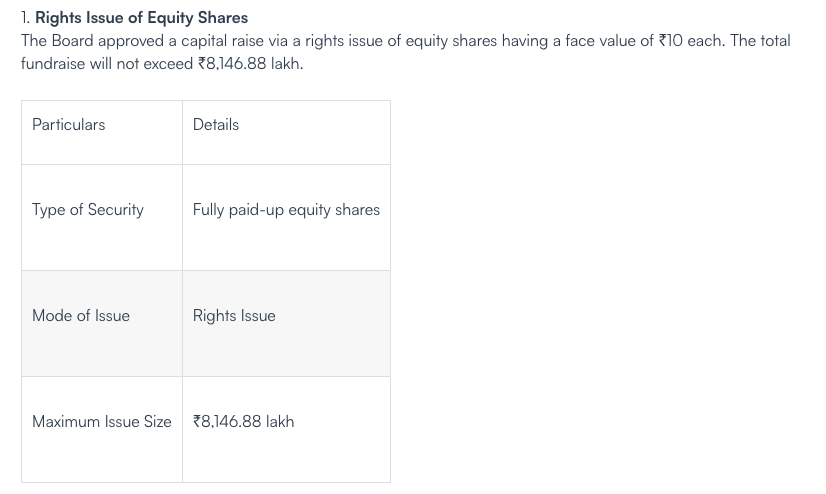Click the '₹8,146.88 lakh' table value
Image resolution: width=826 pixels, height=494 pixels.
(243, 422)
